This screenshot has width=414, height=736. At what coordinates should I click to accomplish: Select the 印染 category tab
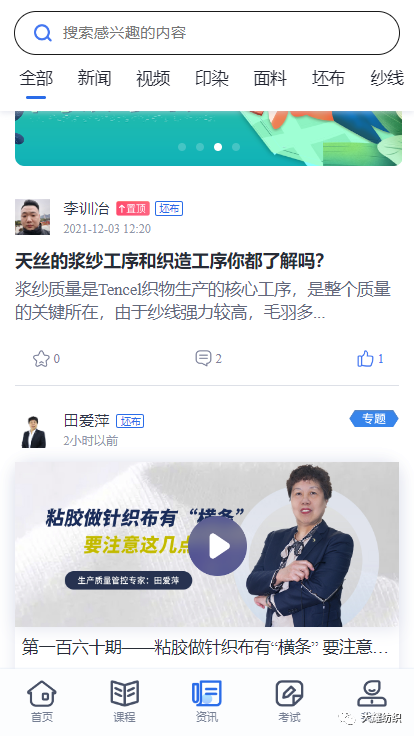212,78
